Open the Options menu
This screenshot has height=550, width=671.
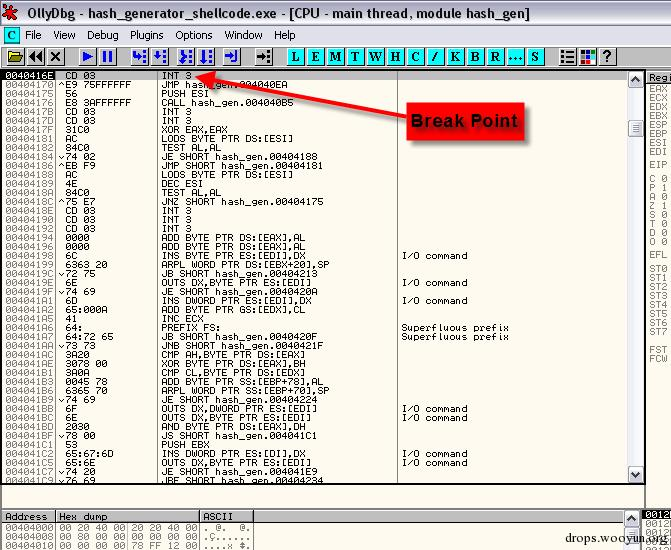click(x=194, y=35)
